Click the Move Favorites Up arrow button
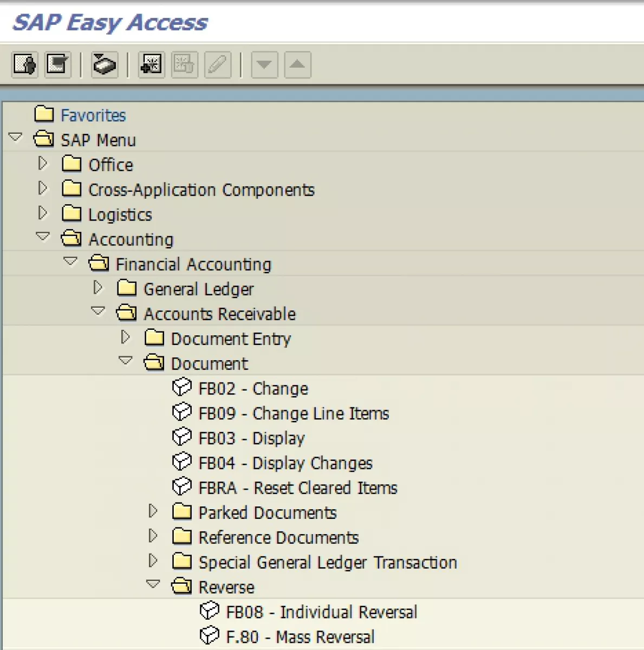The image size is (644, 650). (x=297, y=65)
